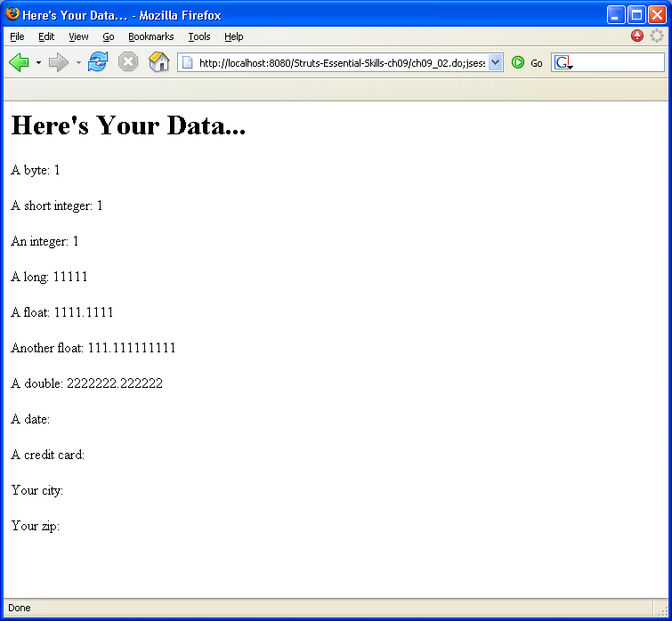The image size is (672, 621).
Task: Click the page icon in address bar
Action: (188, 63)
